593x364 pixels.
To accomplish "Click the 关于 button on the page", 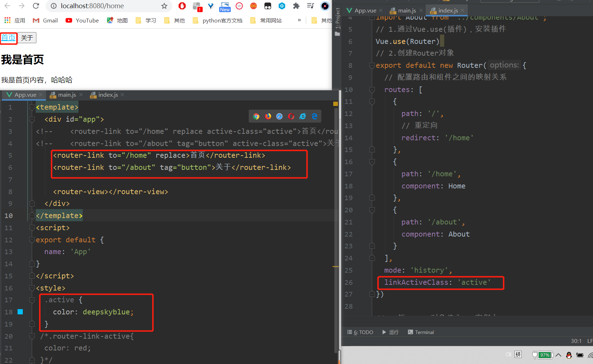I will (27, 38).
